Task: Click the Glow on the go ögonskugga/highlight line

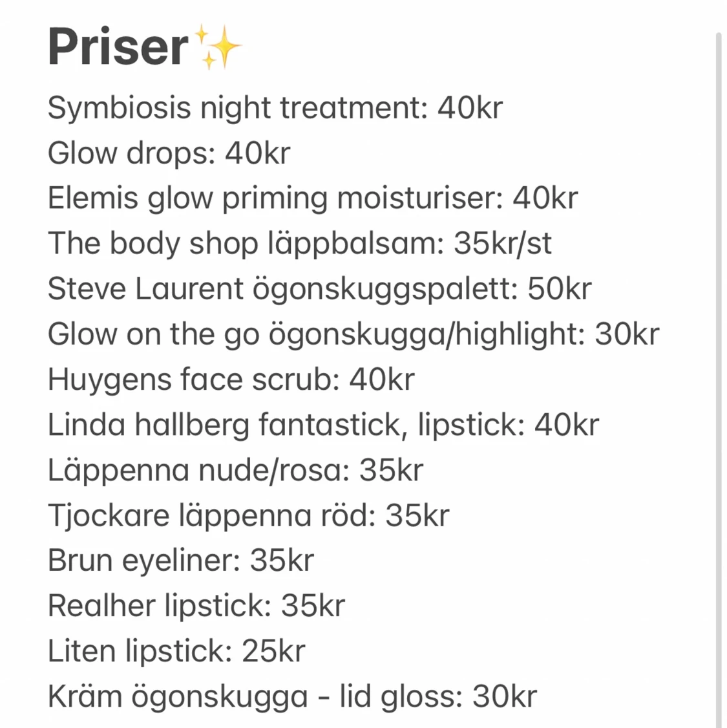Action: [353, 335]
